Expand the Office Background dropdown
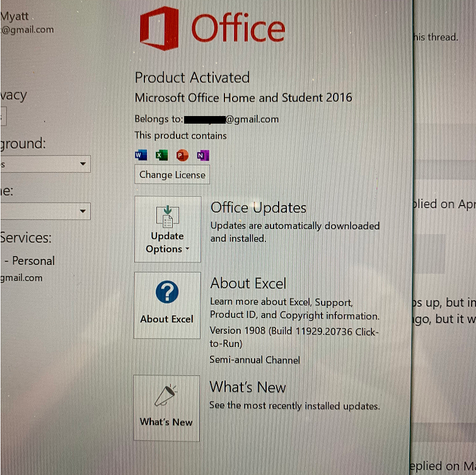The width and height of the screenshot is (476, 475). pos(45,164)
